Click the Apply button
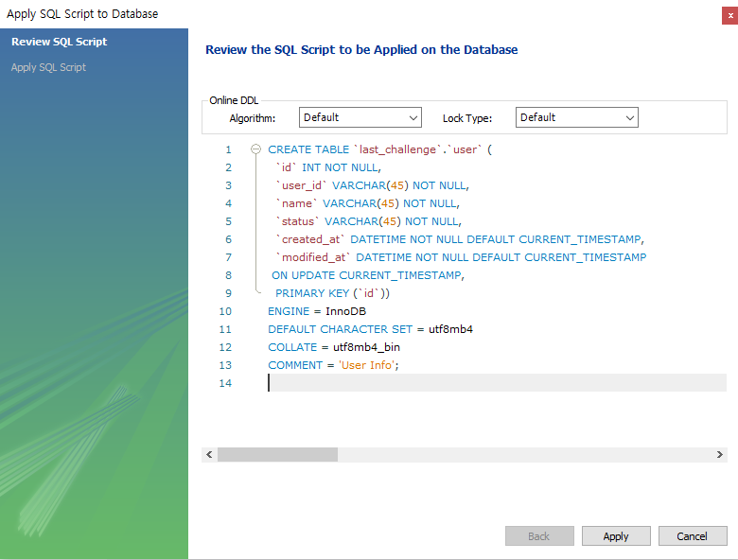The width and height of the screenshot is (738, 560). pos(616,536)
